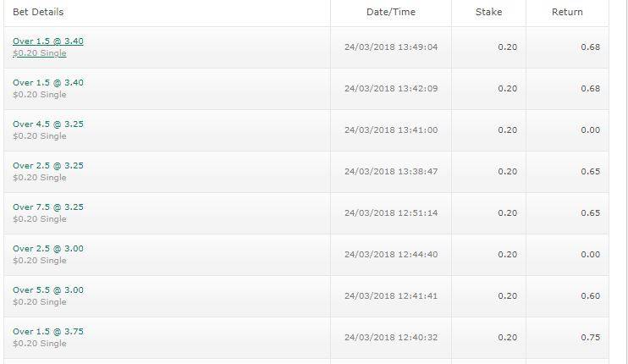The height and width of the screenshot is (364, 628).
Task: Open the Over 2.5 @ 3.00 bet link
Action: pyautogui.click(x=48, y=249)
